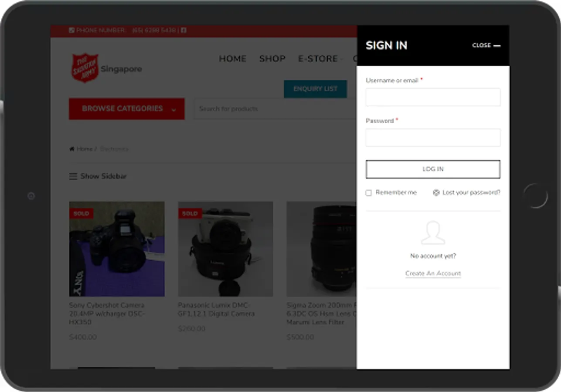Click Show Sidebar text
The image size is (561, 392).
104,176
